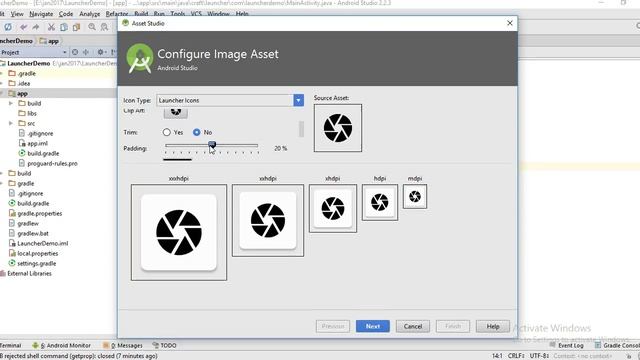Click the UTF-8 encoding status bar entry
This screenshot has width=640, height=360.
pyautogui.click(x=539, y=356)
